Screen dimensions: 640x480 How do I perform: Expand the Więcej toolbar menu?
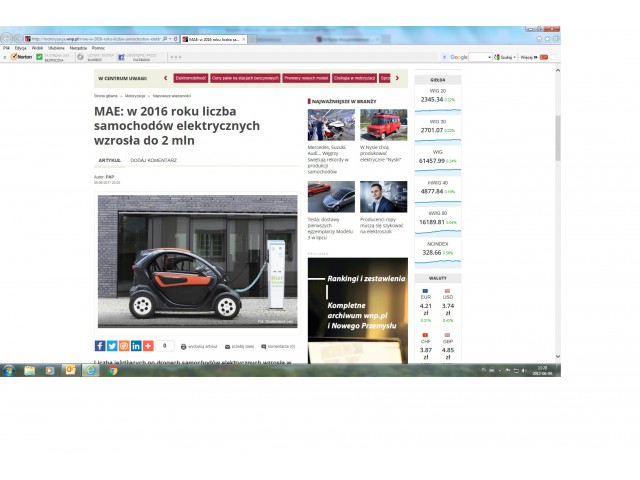[528, 57]
